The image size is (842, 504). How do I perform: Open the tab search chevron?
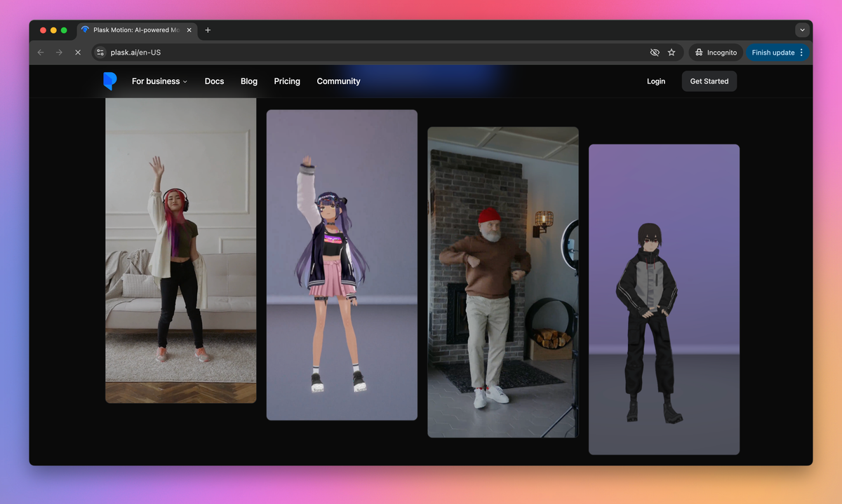[x=802, y=30]
